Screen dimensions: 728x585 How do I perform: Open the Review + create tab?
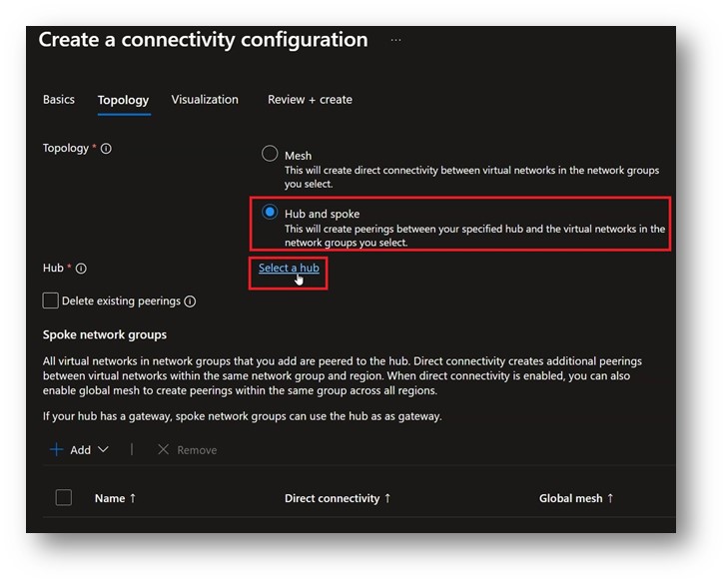310,100
